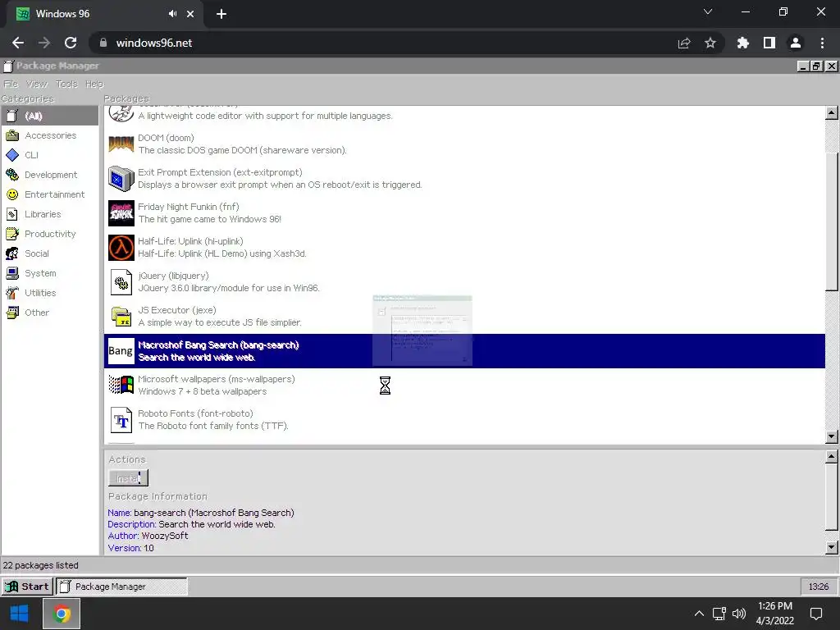Open the File menu
The width and height of the screenshot is (840, 630).
tap(11, 84)
